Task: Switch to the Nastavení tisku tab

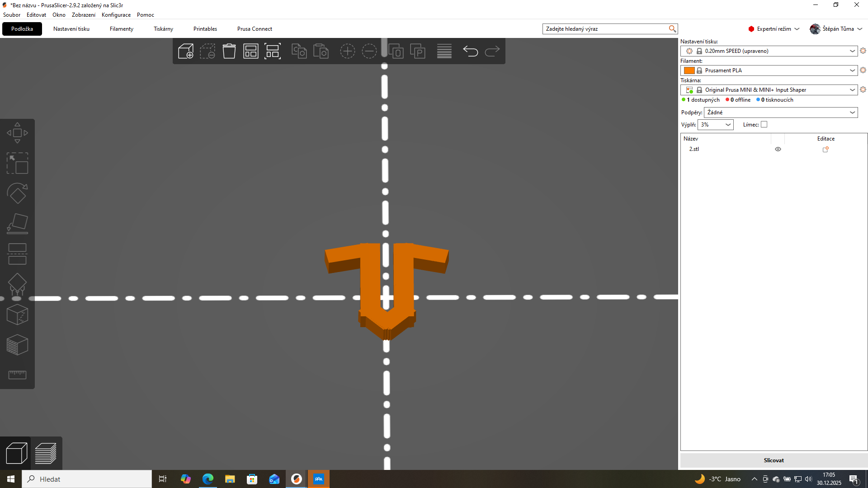Action: point(71,29)
